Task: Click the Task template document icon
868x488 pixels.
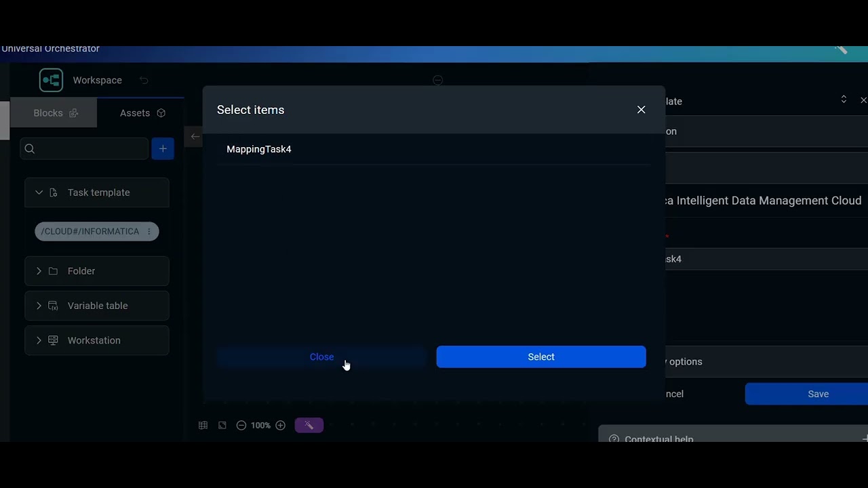Action: pos(54,192)
